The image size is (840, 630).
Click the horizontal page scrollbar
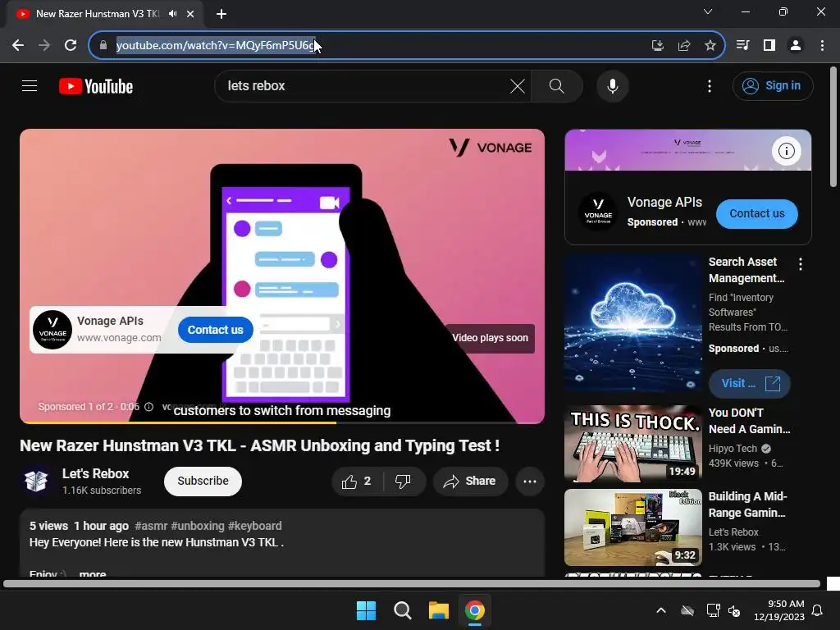pos(412,584)
